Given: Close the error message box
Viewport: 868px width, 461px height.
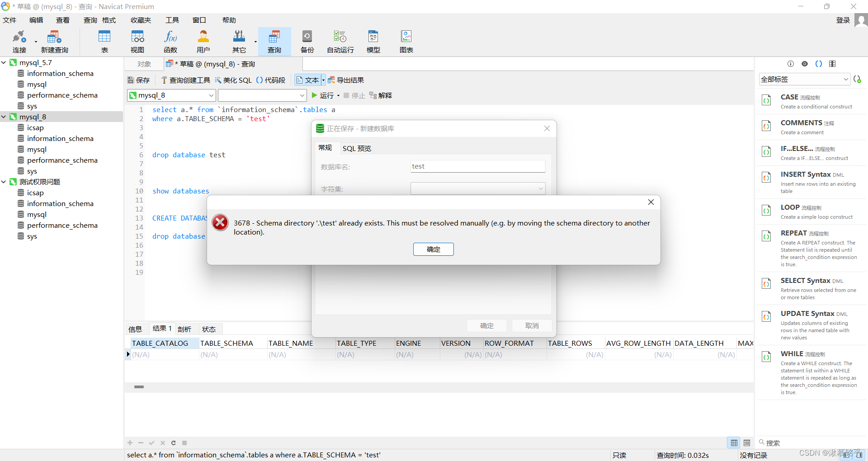Looking at the screenshot, I should pos(651,202).
